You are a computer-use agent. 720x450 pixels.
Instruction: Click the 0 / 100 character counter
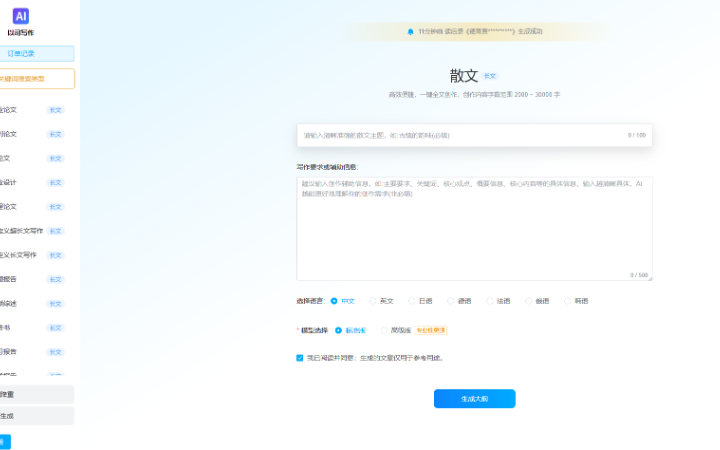(x=637, y=135)
